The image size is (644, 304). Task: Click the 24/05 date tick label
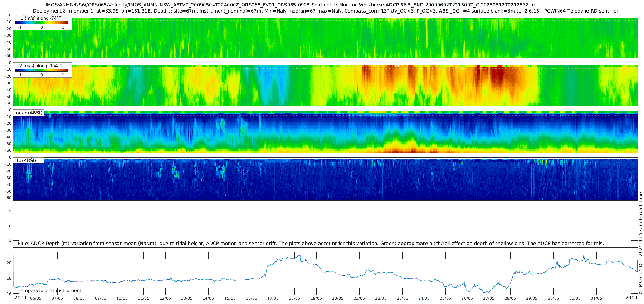coord(424,298)
